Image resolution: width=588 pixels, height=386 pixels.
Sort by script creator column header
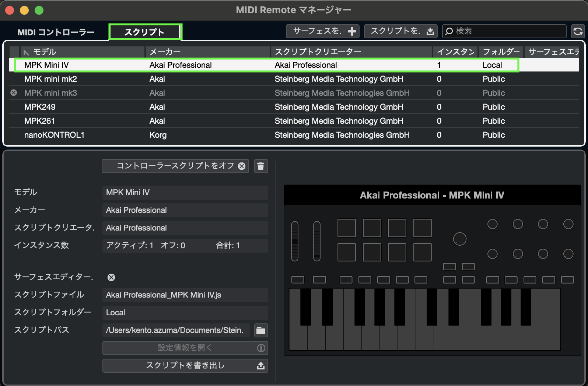pos(350,52)
